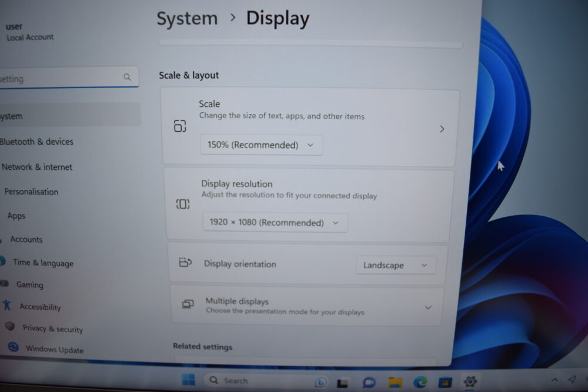Launch the Chat app from taskbar
Viewport: 588px width, 392px height.
369,382
